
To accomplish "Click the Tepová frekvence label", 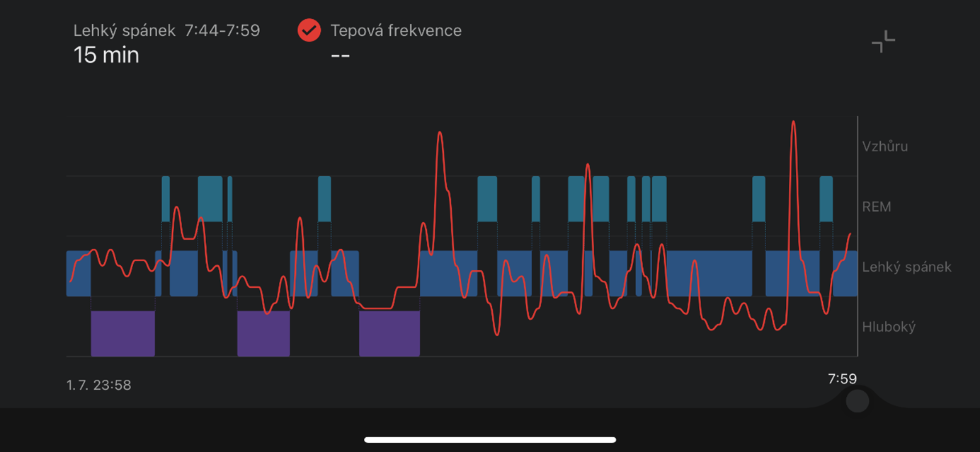I will [396, 30].
